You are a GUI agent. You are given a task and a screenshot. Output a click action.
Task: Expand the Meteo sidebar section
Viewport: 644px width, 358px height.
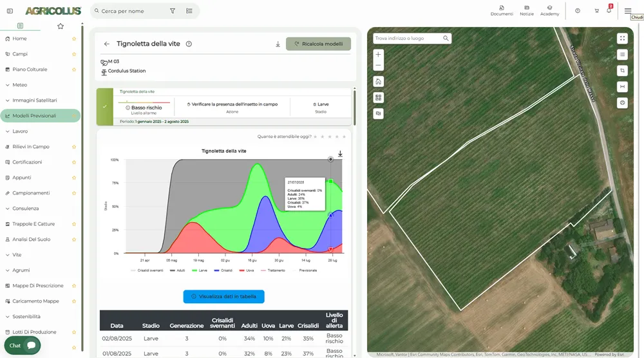pos(19,85)
